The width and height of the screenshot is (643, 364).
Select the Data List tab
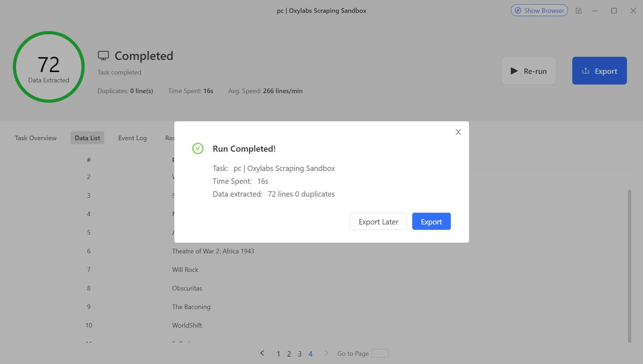(87, 138)
